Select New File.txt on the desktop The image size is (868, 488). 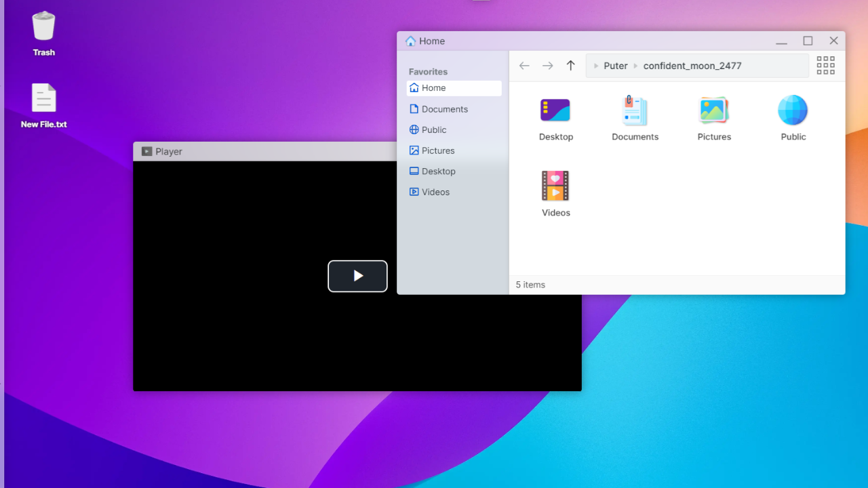(44, 99)
